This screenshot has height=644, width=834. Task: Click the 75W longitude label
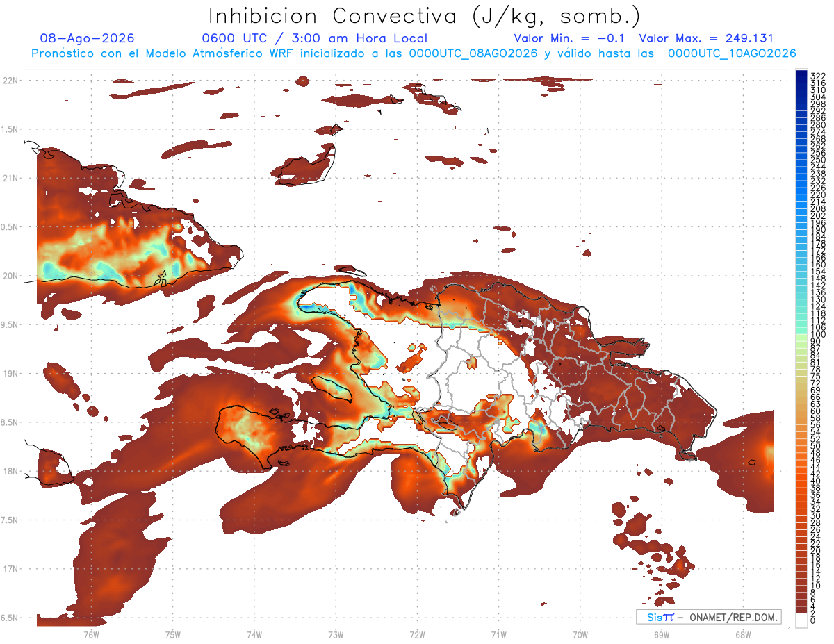pyautogui.click(x=173, y=634)
